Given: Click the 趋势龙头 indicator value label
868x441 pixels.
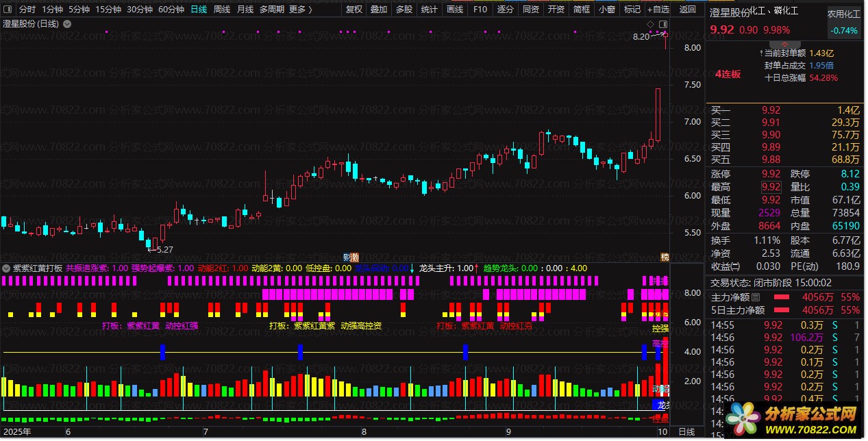Looking at the screenshot, I should 510,268.
